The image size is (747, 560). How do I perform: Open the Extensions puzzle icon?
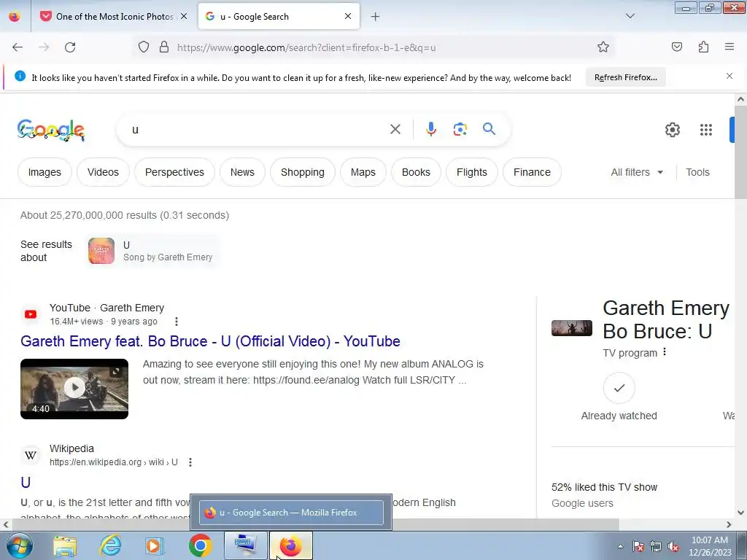(703, 47)
